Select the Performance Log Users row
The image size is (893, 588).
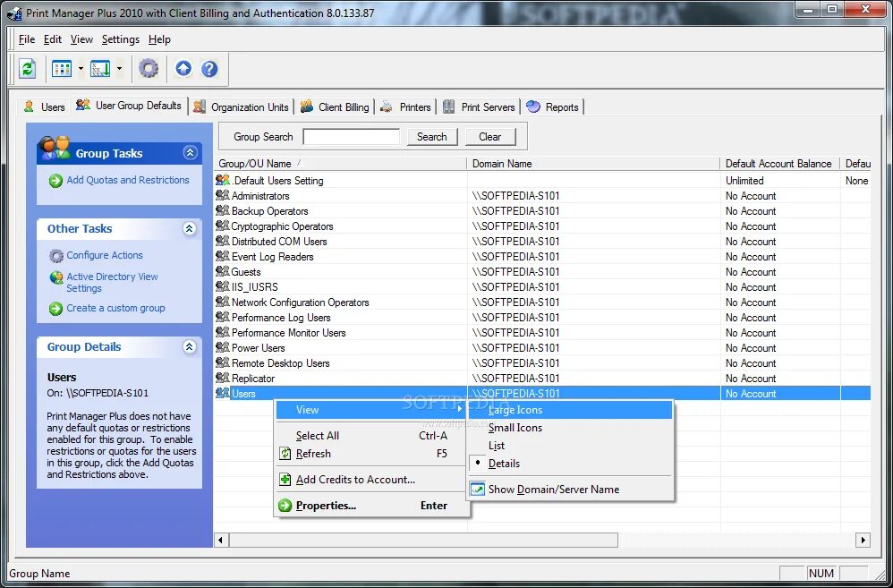(x=542, y=318)
